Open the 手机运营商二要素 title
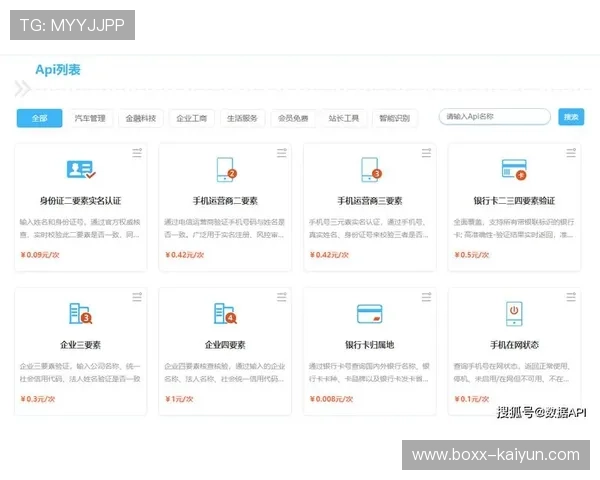600x480 pixels. [225, 201]
